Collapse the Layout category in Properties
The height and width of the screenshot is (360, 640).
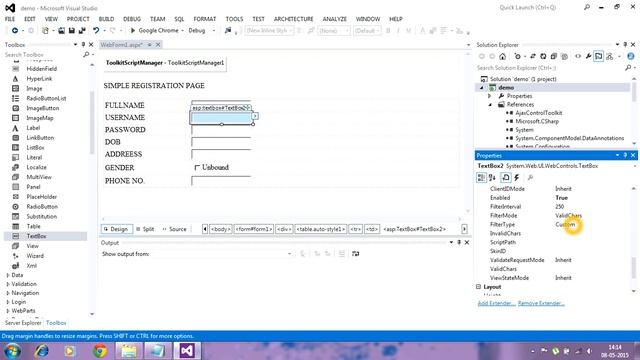tap(478, 287)
